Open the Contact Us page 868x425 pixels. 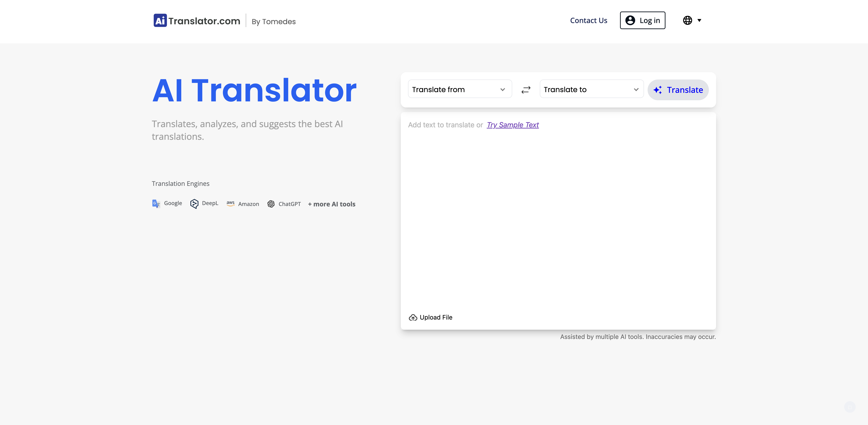(x=588, y=21)
